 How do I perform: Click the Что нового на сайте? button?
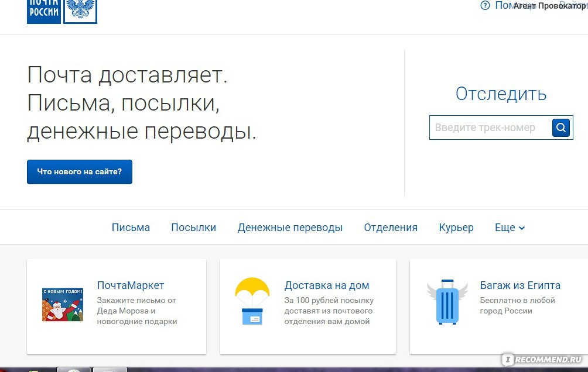pos(80,172)
